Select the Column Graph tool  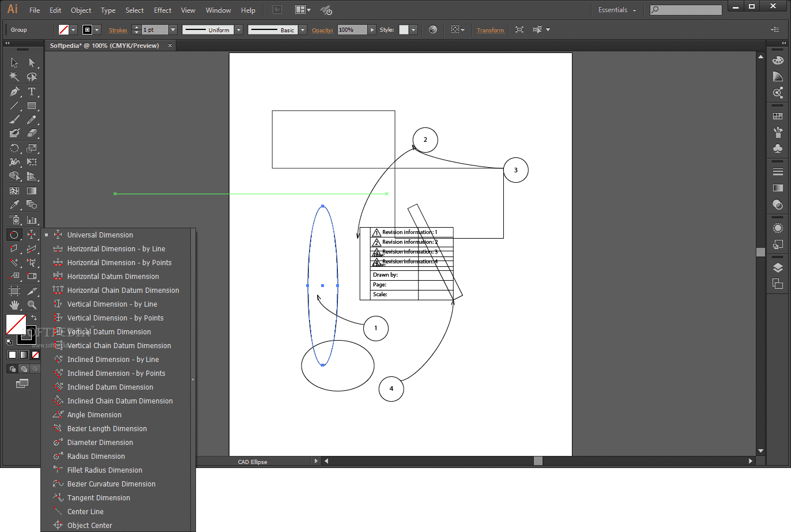pos(32,220)
